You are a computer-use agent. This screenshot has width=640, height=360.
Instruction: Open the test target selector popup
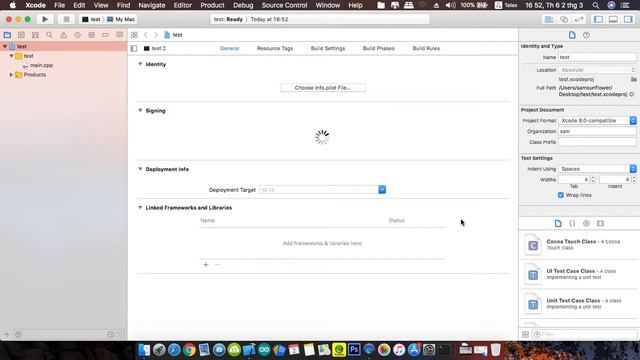pos(155,48)
